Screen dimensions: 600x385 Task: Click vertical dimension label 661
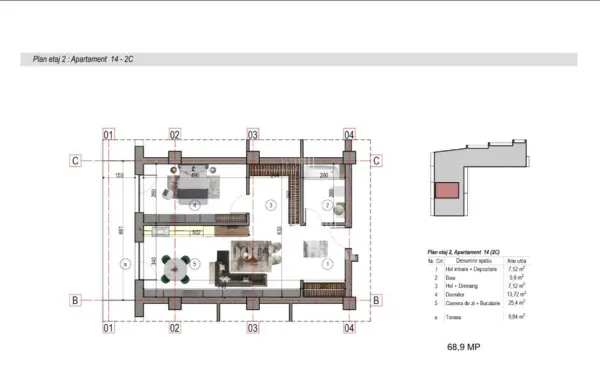click(121, 230)
